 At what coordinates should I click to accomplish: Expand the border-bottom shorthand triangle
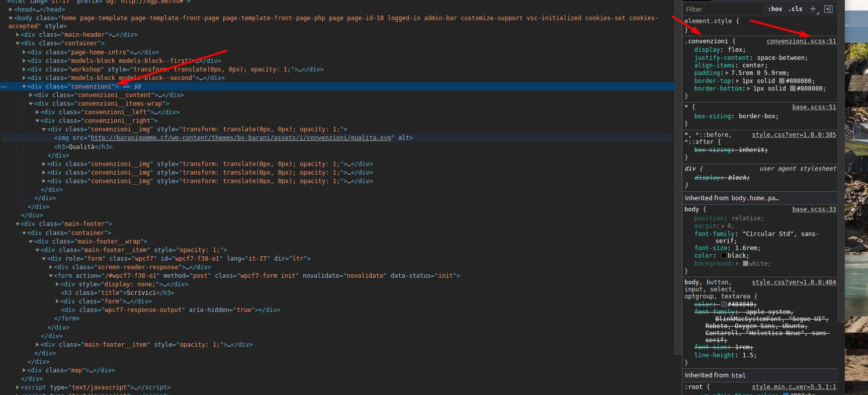pos(749,89)
